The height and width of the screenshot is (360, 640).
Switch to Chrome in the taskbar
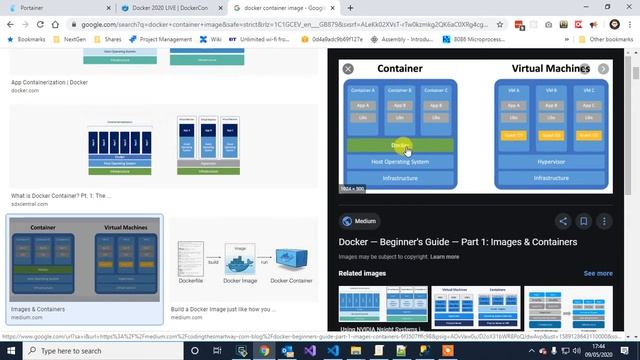264,351
